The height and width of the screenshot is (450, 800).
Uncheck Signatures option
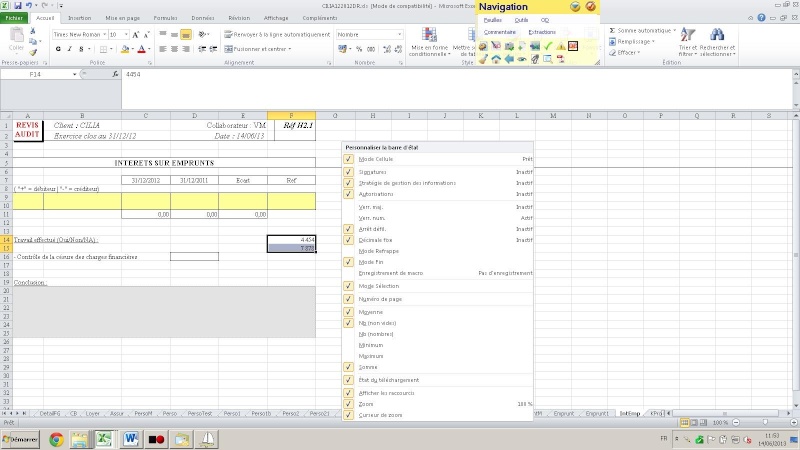coord(348,172)
